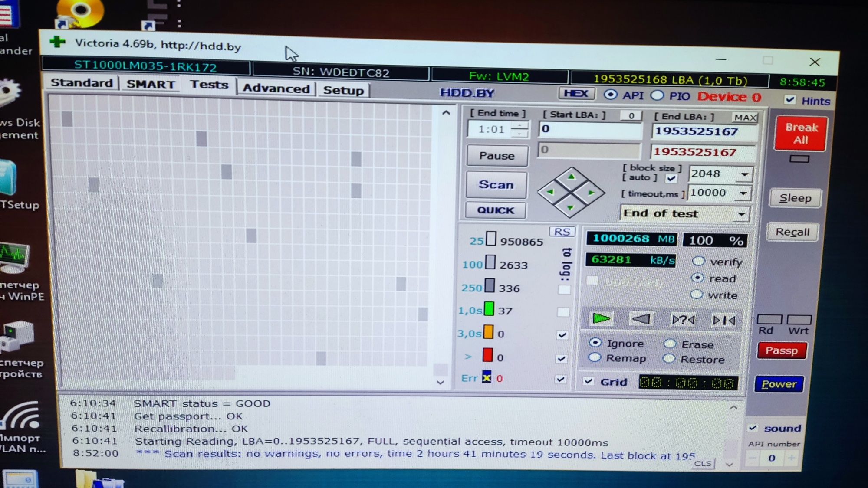Click the red Passp button
The image size is (868, 488).
pyautogui.click(x=781, y=350)
